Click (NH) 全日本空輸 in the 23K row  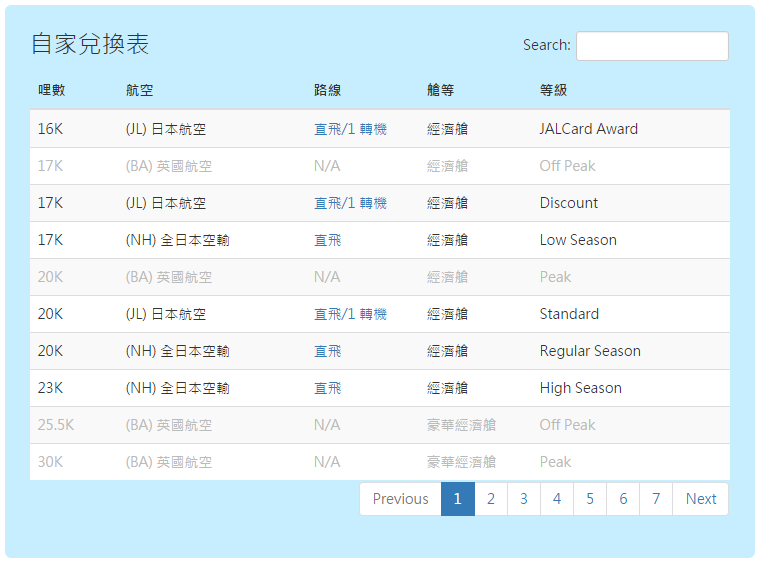click(177, 388)
